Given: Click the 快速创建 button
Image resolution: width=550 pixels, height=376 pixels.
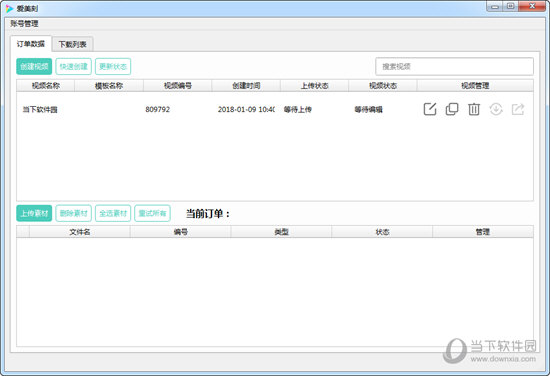Looking at the screenshot, I should 73,66.
